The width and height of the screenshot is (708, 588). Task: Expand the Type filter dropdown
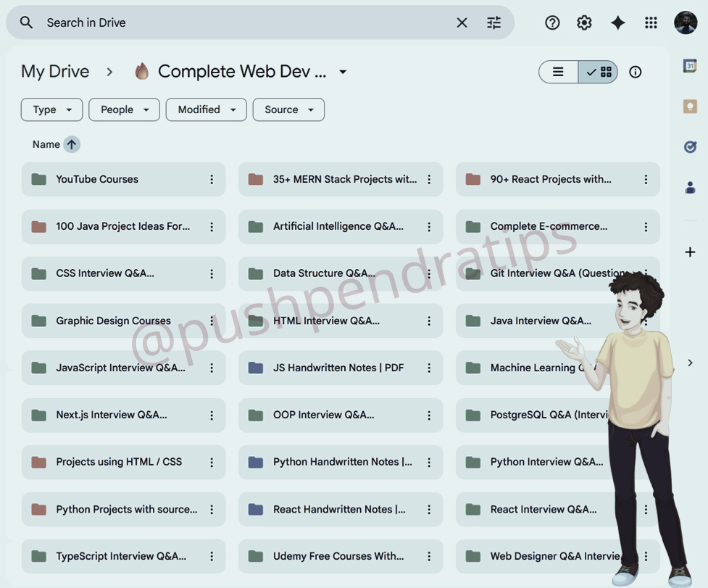(x=51, y=109)
